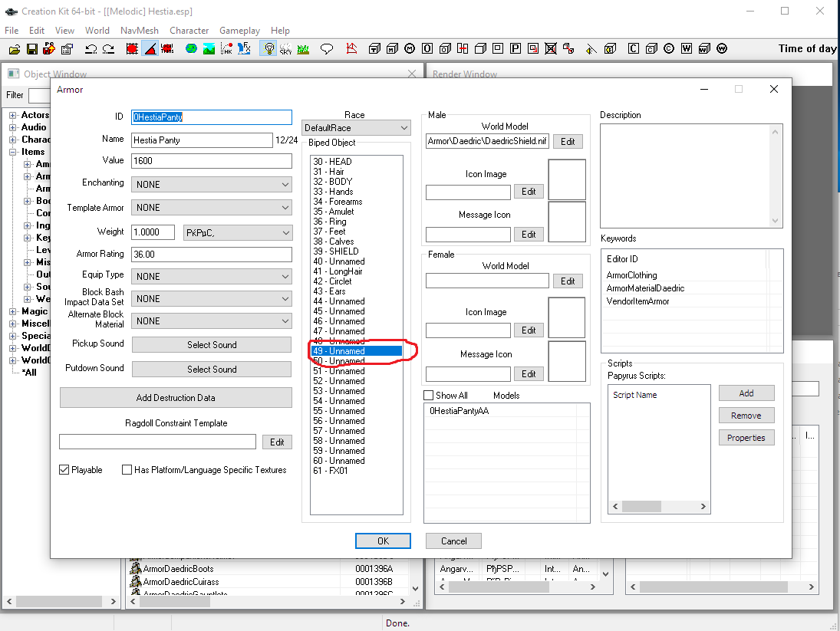Click the speech bubble dialogue icon
The height and width of the screenshot is (631, 840).
point(327,49)
